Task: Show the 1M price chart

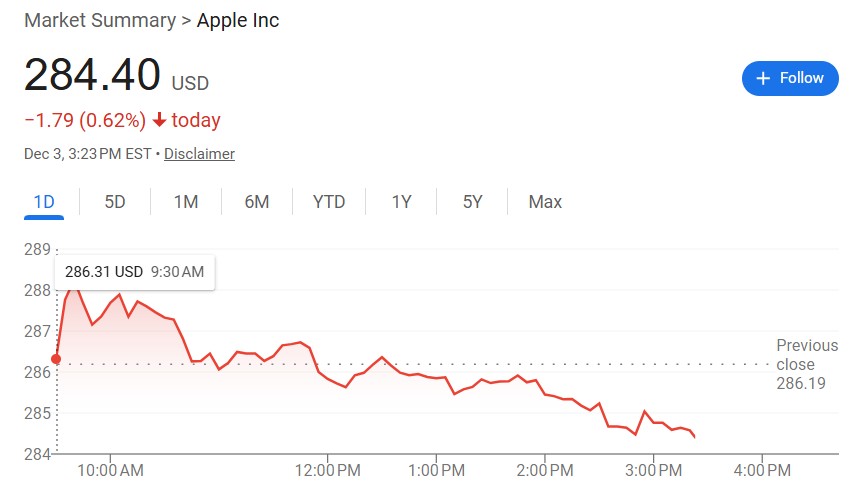Action: 186,202
